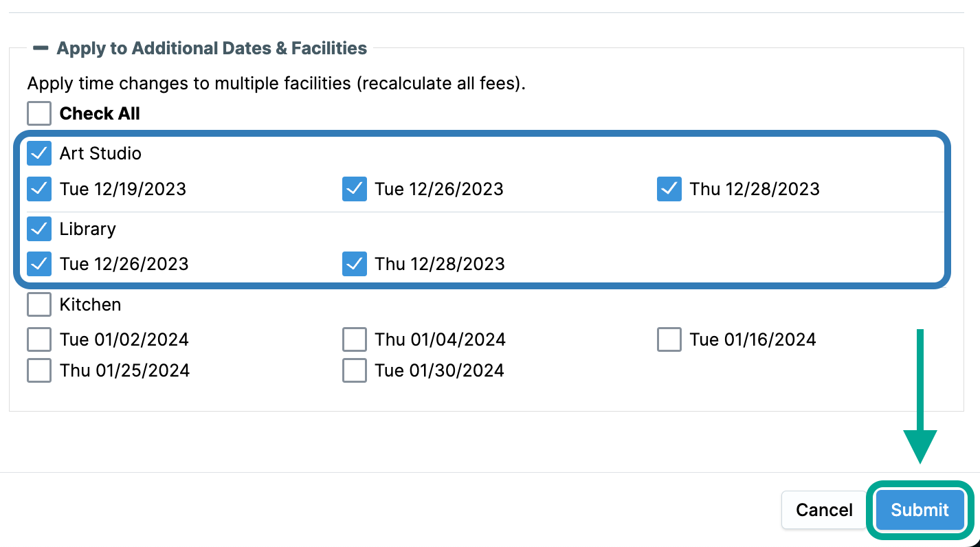
Task: Select Kitchen Thu 01/04/2024 date
Action: tap(355, 339)
